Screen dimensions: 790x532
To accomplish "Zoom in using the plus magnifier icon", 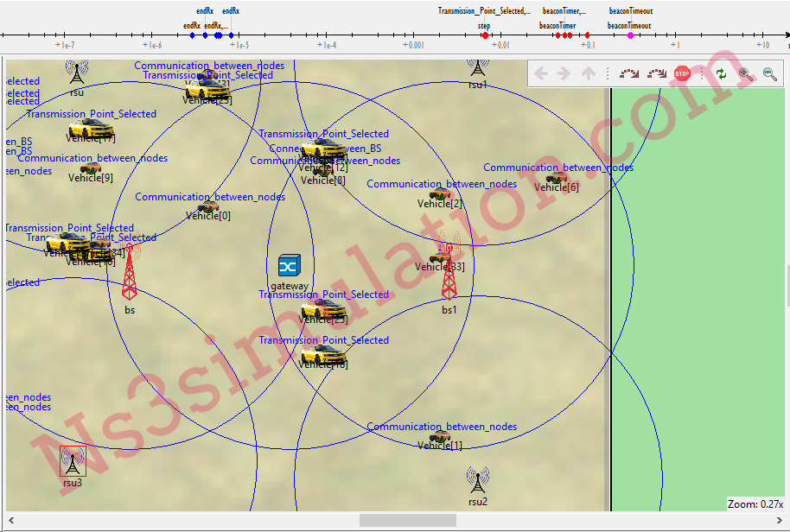I will click(745, 74).
